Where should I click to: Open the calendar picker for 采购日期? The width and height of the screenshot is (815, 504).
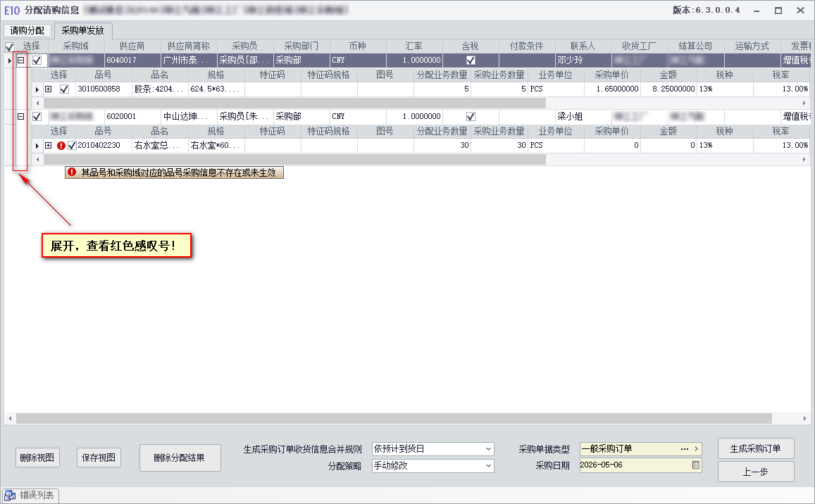695,465
